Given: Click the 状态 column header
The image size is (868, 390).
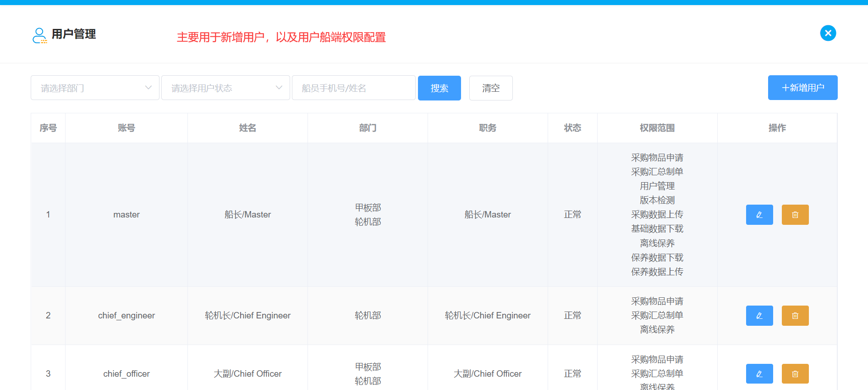Looking at the screenshot, I should (x=572, y=128).
